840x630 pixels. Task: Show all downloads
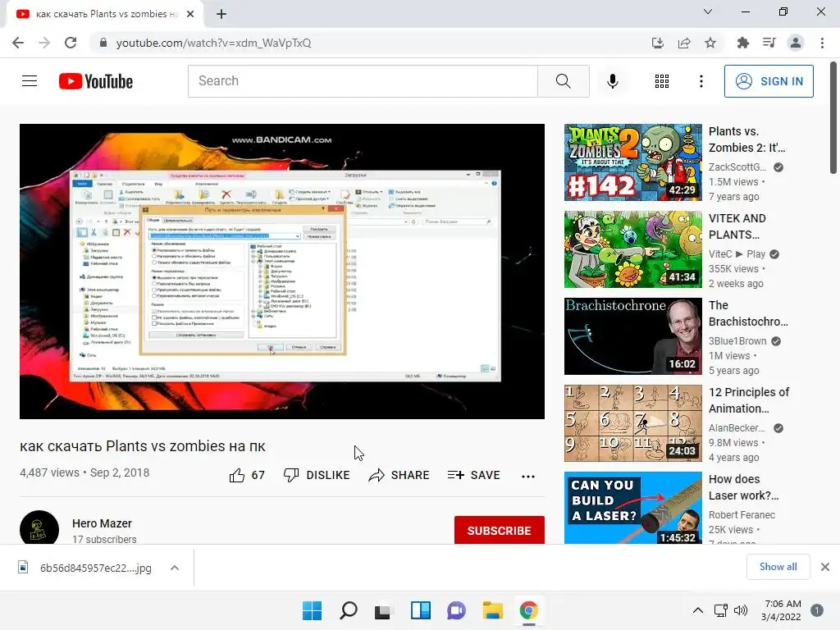778,567
